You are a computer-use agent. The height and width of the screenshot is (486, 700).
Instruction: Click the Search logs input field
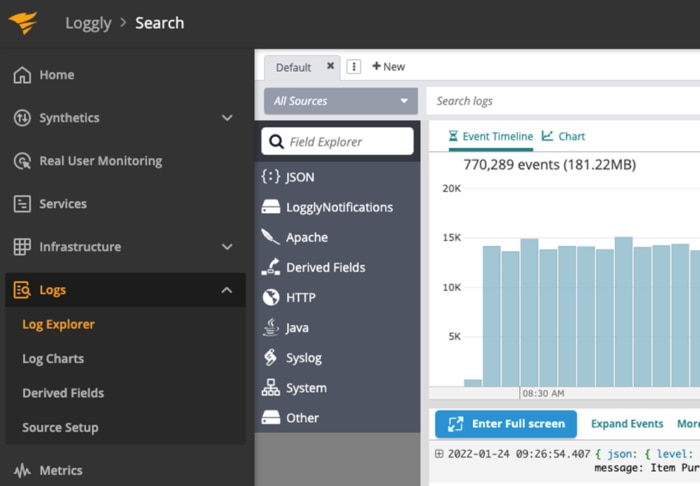click(x=560, y=101)
